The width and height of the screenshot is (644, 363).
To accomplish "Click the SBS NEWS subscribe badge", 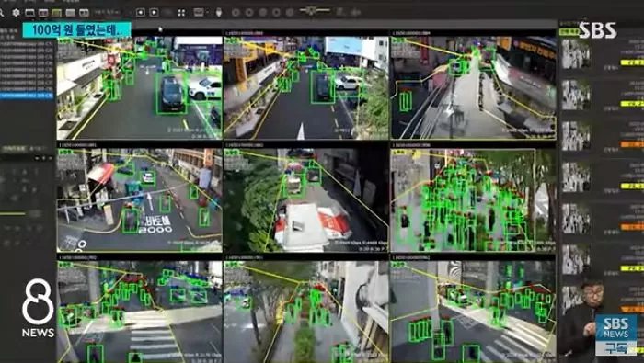I will point(616,335).
